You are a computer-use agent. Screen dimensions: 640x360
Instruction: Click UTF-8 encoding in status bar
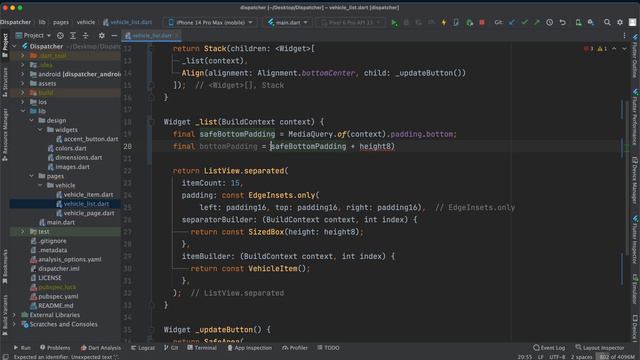tap(557, 357)
